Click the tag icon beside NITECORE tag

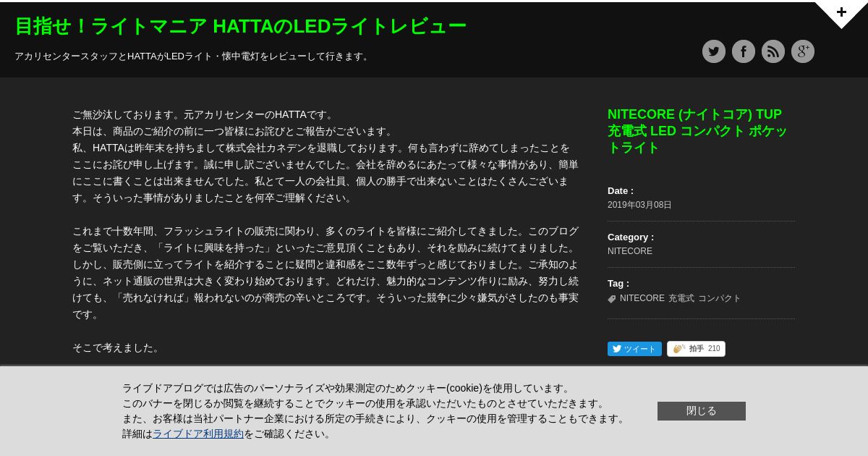(612, 299)
